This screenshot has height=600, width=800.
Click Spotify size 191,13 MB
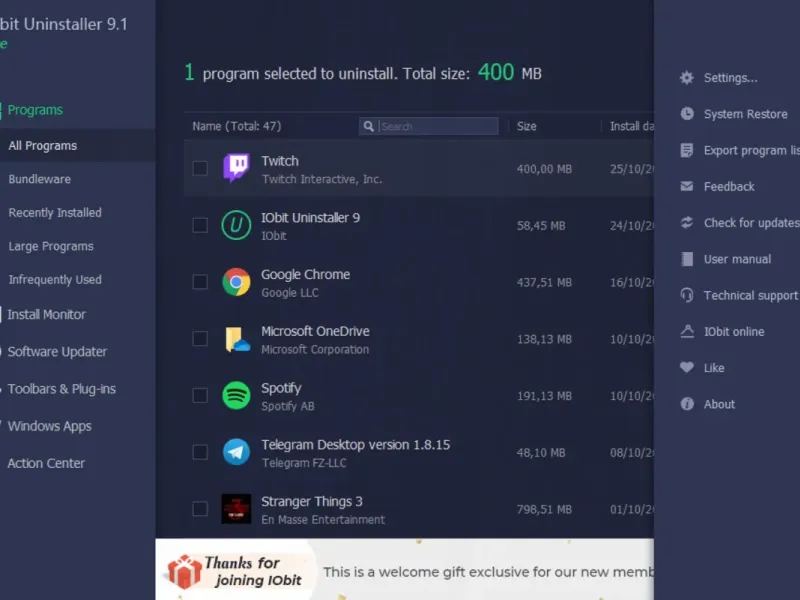point(544,396)
